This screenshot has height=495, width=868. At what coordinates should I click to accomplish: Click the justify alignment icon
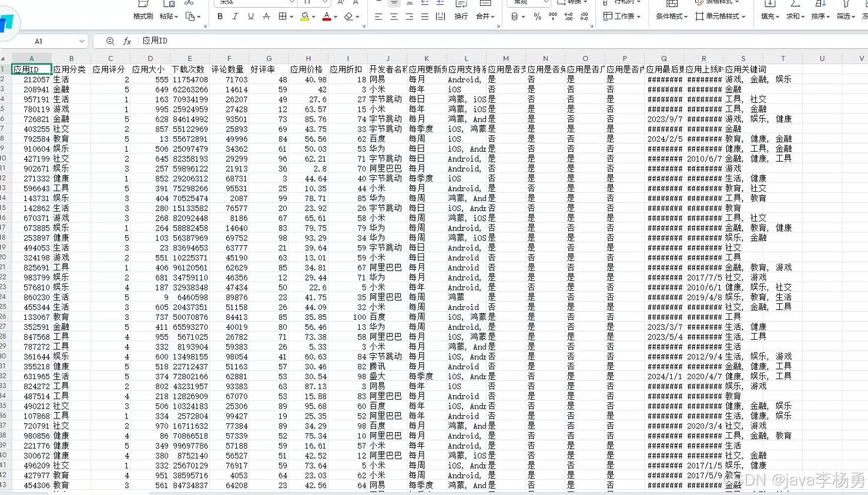(x=425, y=16)
